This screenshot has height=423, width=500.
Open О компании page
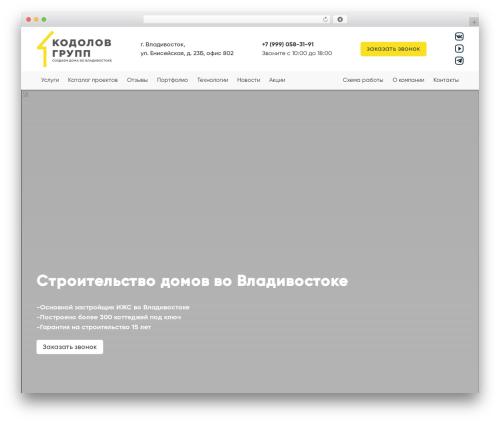(408, 80)
